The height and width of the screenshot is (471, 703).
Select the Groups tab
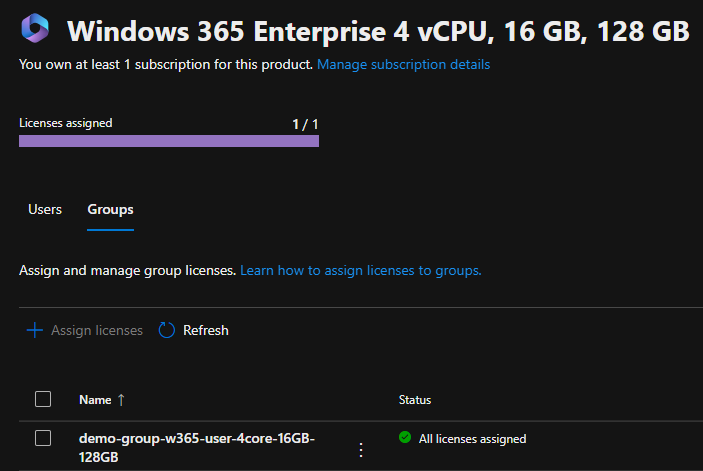tap(110, 209)
